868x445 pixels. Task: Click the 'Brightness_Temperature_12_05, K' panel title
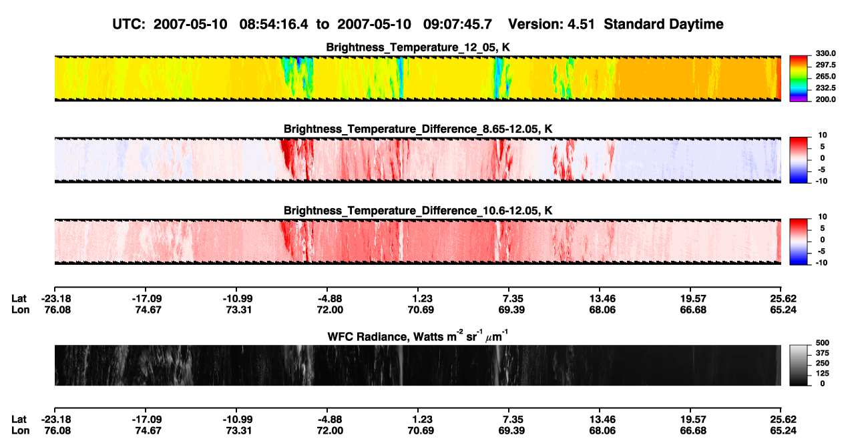point(418,47)
